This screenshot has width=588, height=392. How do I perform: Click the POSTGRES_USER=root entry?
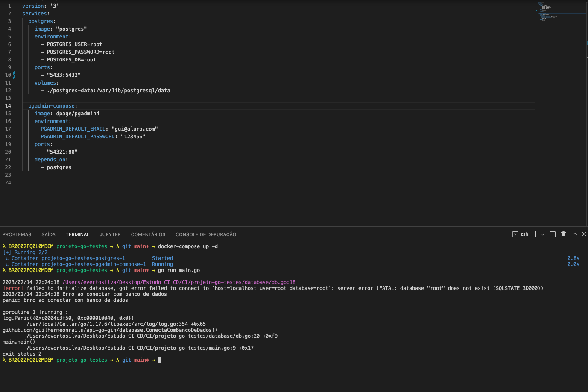click(74, 44)
